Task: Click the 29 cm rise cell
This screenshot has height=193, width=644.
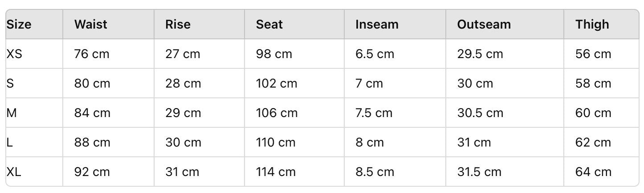Action: pyautogui.click(x=183, y=113)
